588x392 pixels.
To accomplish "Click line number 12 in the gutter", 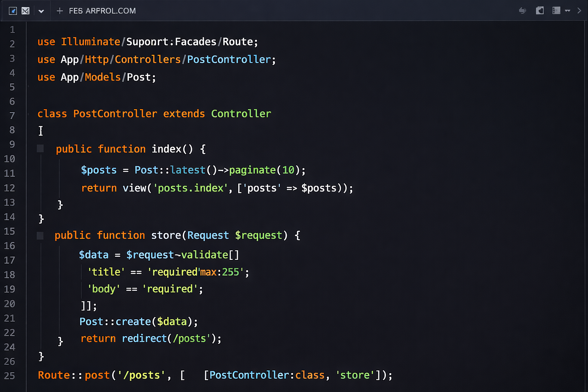I will click(10, 188).
